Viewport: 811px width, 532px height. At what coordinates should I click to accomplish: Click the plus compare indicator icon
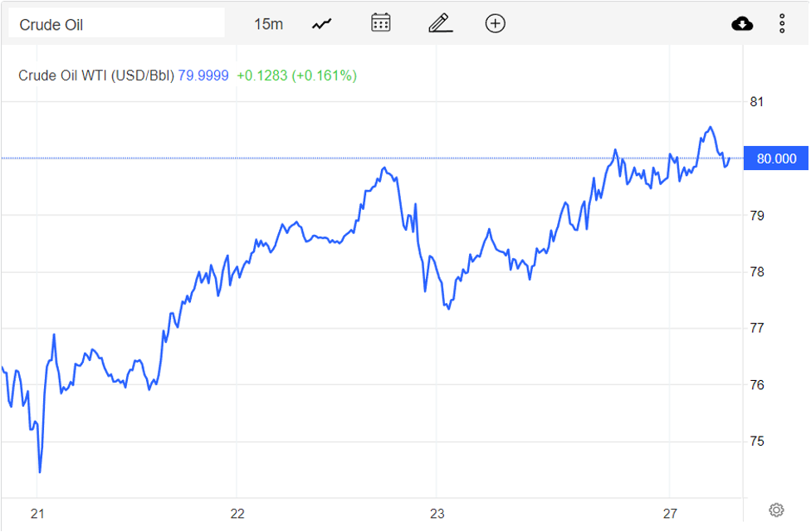495,23
